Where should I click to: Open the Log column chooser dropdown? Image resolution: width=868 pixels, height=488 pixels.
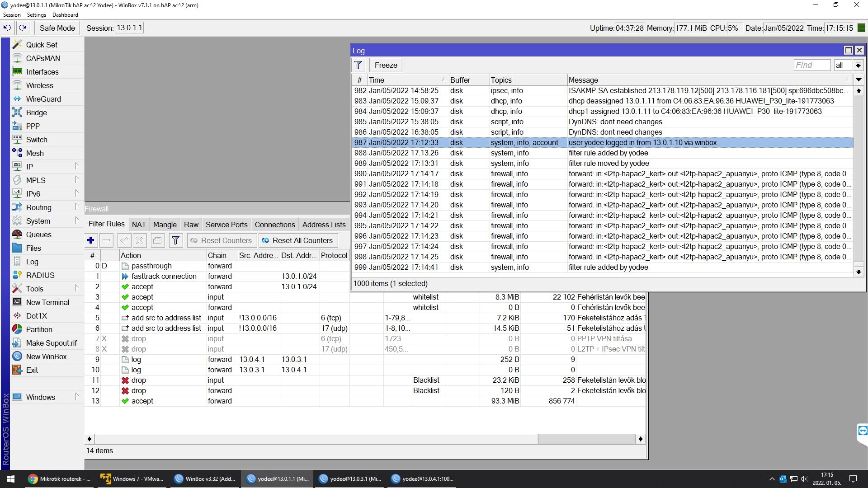click(859, 80)
